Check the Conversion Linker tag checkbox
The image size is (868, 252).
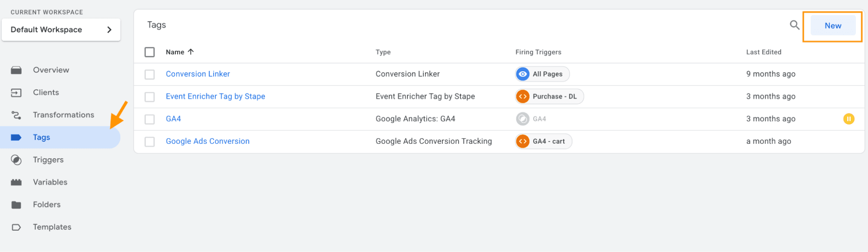click(150, 74)
